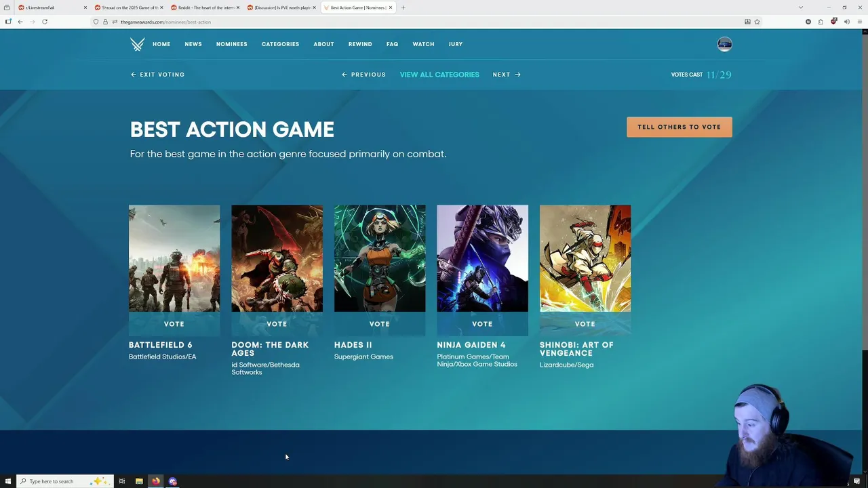The width and height of the screenshot is (868, 488).
Task: Vote for Ninja Gaiden 4
Action: click(482, 324)
